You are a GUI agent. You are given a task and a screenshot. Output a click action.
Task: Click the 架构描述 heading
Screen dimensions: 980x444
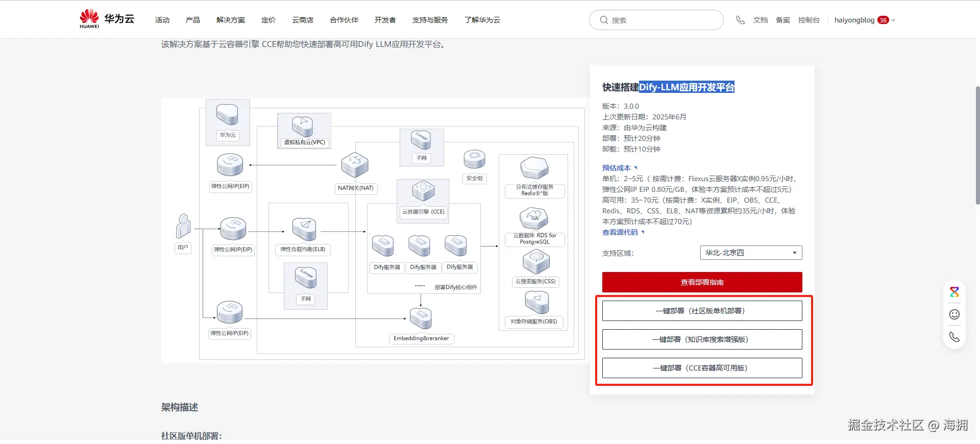pos(180,407)
